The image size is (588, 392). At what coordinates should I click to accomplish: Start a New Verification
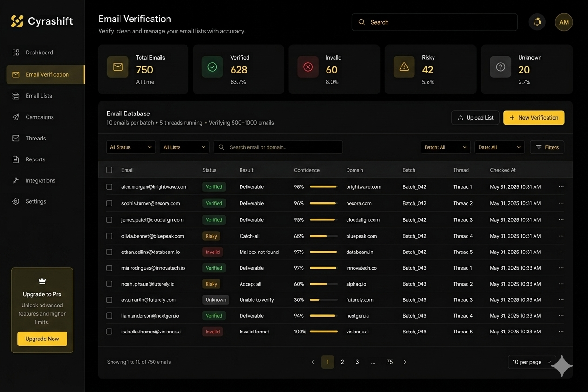point(534,118)
